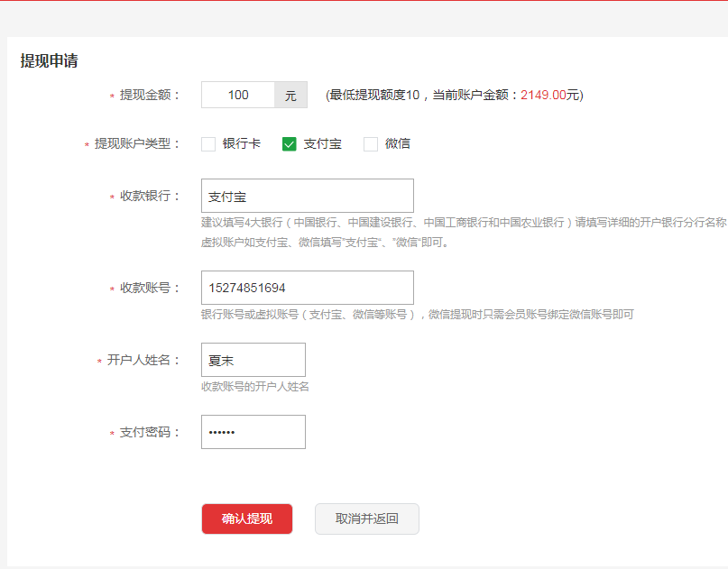Select the 开户人姓名 field containing 夏末

pyautogui.click(x=253, y=360)
